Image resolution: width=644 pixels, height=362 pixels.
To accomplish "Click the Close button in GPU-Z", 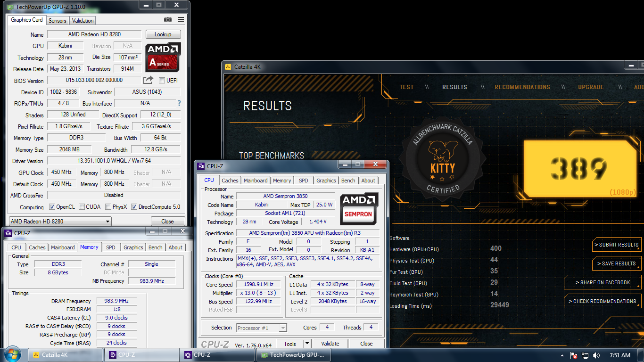I will (x=167, y=222).
